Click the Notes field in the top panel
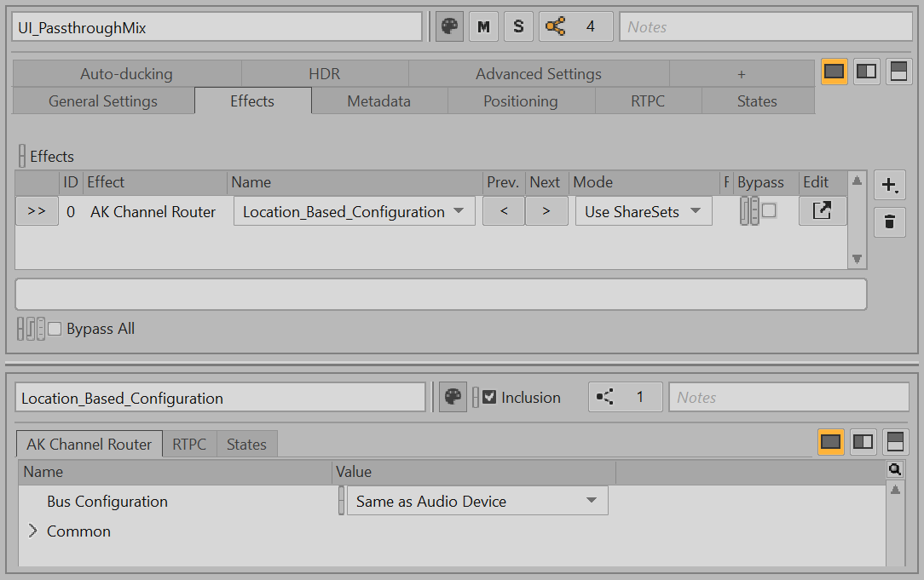924x580 pixels. point(765,27)
